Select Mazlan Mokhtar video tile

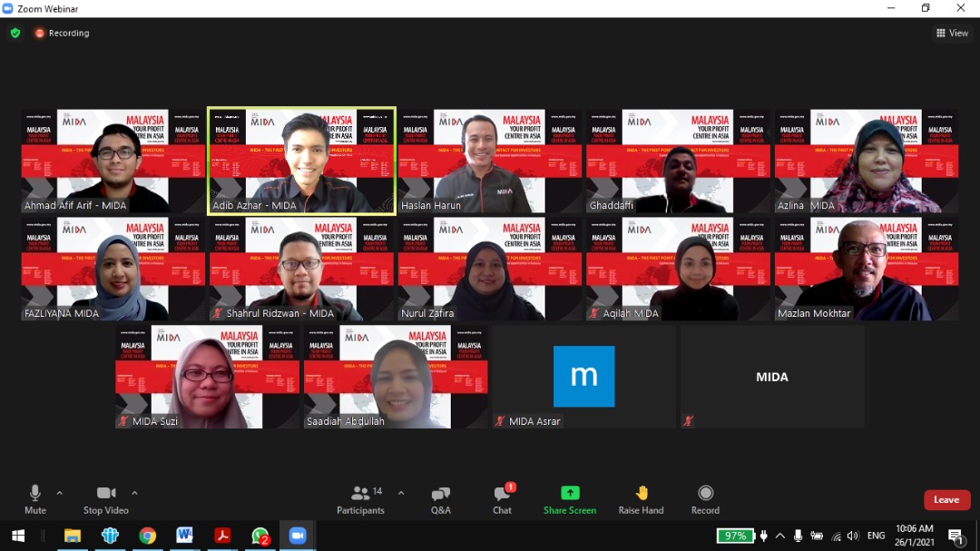click(867, 269)
